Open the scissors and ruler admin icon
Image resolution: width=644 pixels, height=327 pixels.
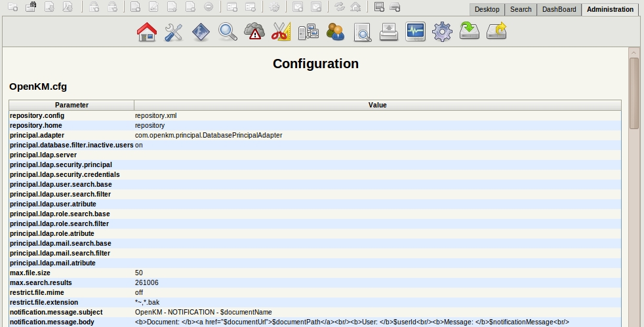[x=281, y=31]
